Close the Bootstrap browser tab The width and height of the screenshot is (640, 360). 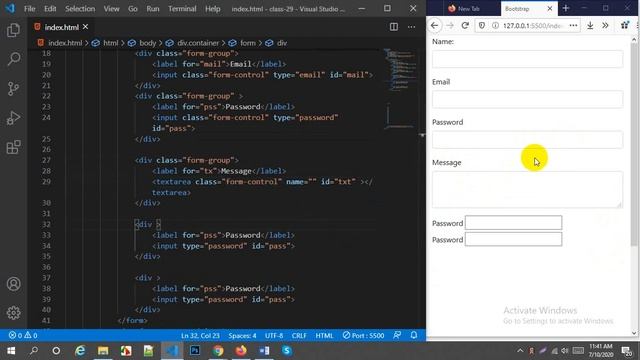tap(550, 8)
